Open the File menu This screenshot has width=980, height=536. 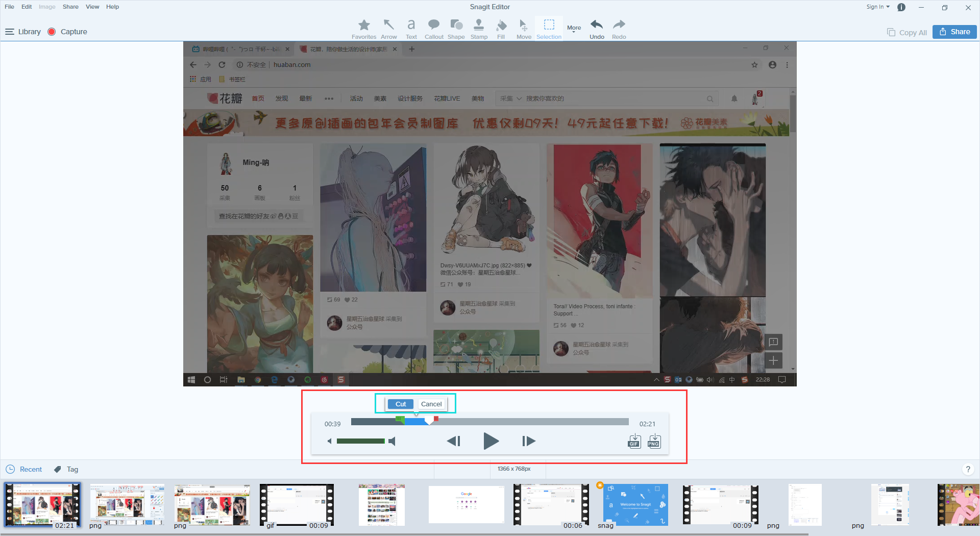pyautogui.click(x=9, y=7)
